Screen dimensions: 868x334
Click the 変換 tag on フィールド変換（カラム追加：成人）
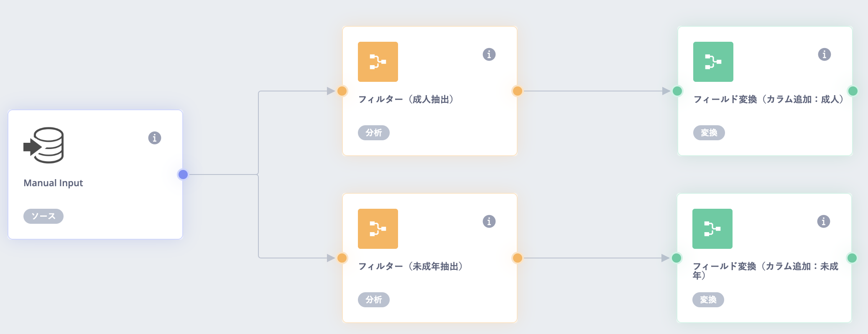709,133
